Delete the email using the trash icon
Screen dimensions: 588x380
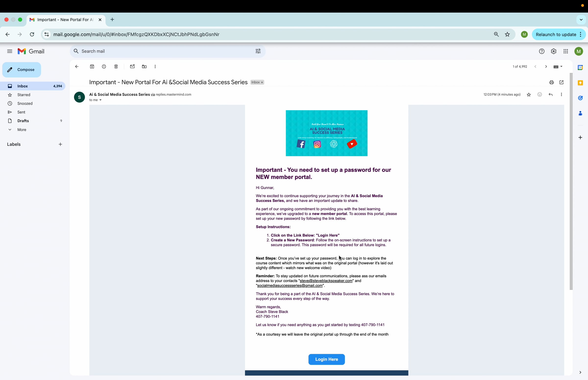click(x=116, y=67)
